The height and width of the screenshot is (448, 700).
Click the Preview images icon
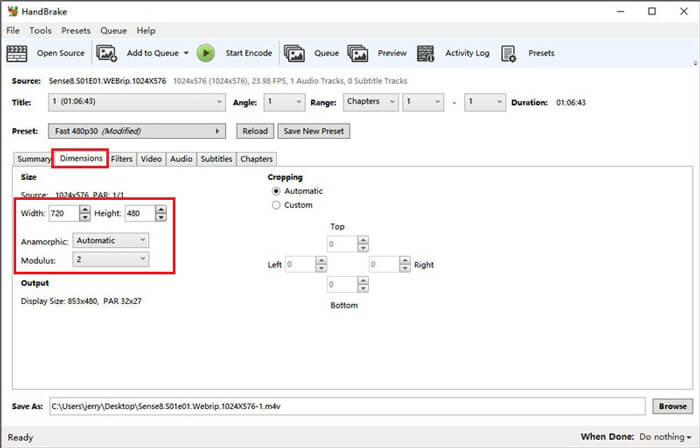pos(358,54)
